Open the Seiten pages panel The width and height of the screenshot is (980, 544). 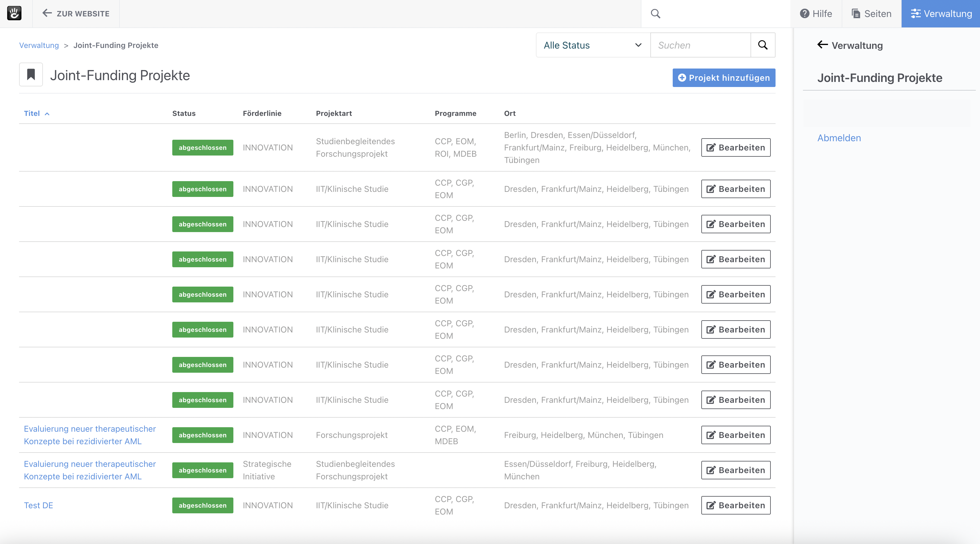pos(871,14)
